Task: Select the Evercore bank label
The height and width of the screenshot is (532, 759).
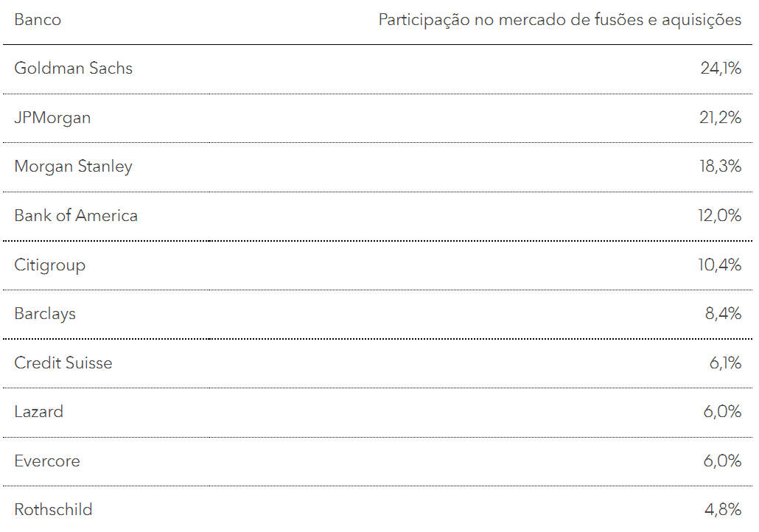Action: point(47,461)
